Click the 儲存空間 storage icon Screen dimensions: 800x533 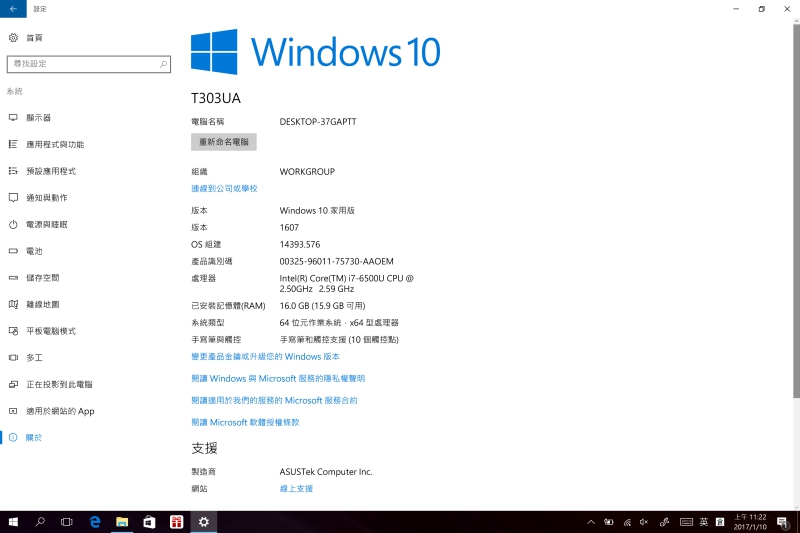[13, 278]
